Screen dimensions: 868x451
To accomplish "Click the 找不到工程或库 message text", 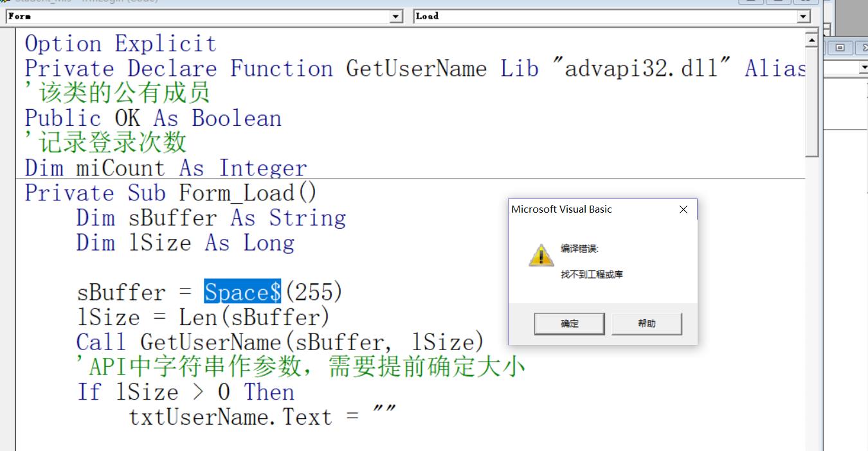I will point(592,274).
